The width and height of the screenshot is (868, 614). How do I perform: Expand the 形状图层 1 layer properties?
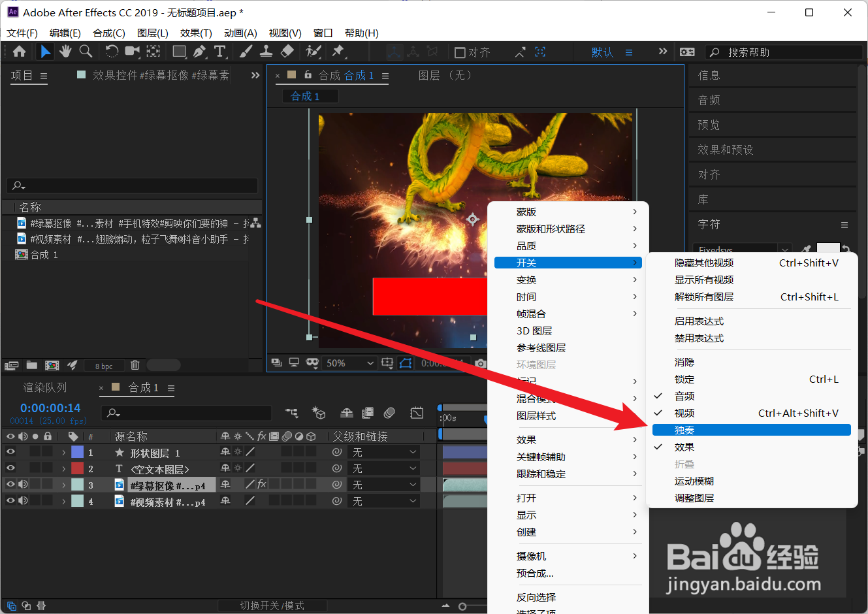pos(63,452)
